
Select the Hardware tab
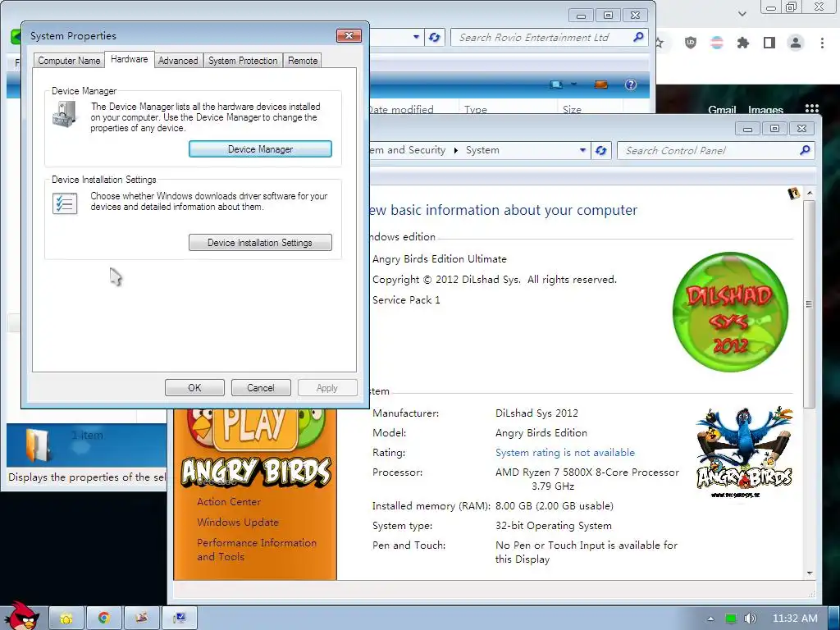point(129,59)
